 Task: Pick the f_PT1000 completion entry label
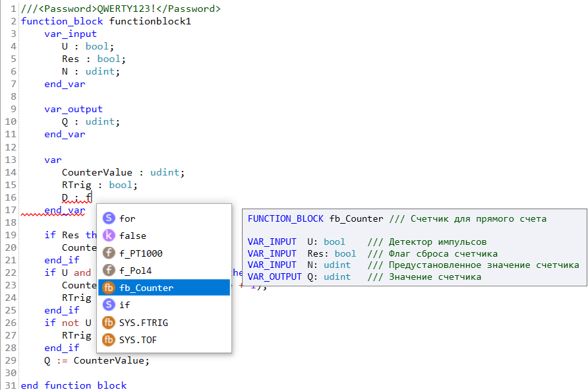click(x=141, y=253)
